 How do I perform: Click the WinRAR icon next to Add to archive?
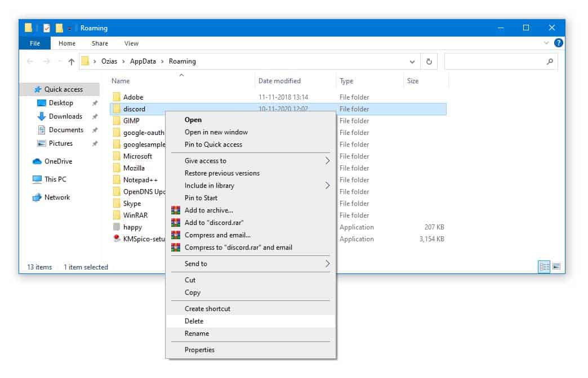tap(176, 210)
